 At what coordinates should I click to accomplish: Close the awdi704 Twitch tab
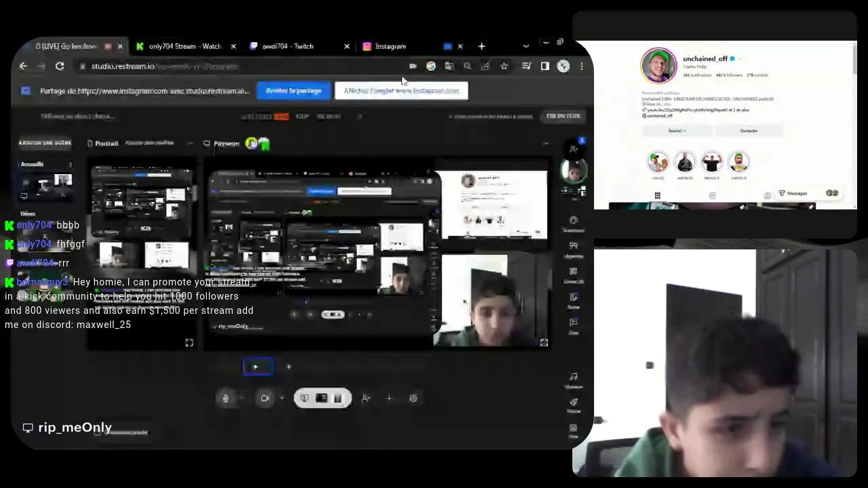[347, 46]
